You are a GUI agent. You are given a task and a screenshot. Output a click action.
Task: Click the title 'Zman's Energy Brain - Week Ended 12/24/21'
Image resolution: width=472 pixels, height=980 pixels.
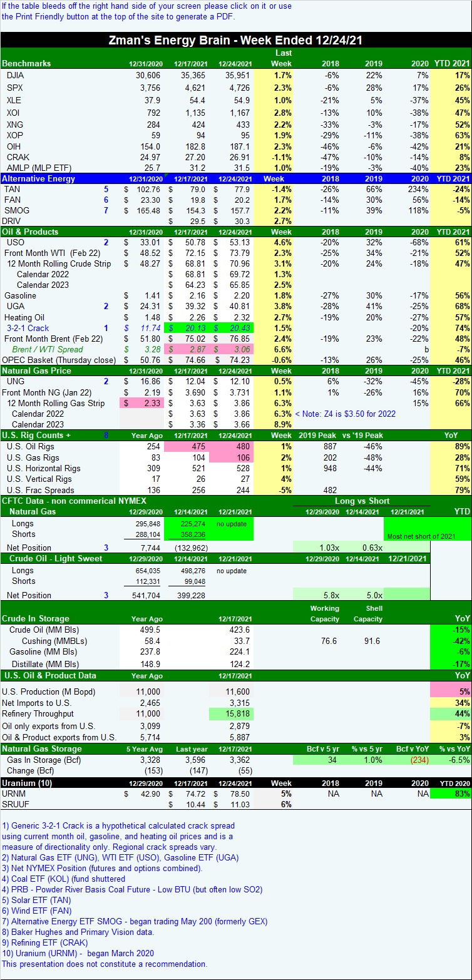tap(236, 41)
